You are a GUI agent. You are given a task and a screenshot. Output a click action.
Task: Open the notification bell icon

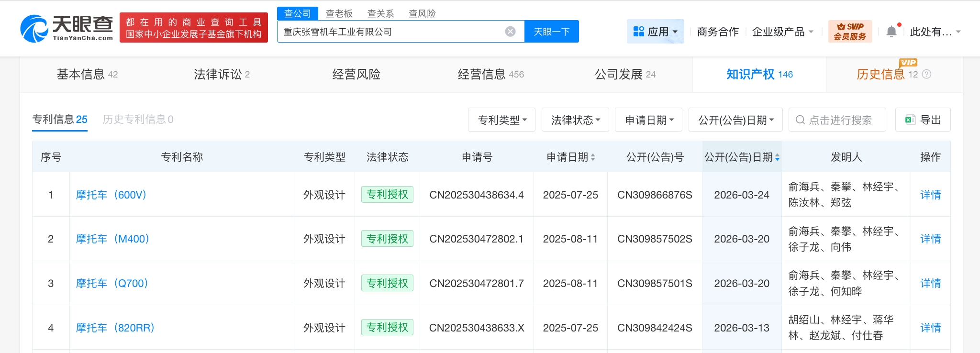point(891,32)
